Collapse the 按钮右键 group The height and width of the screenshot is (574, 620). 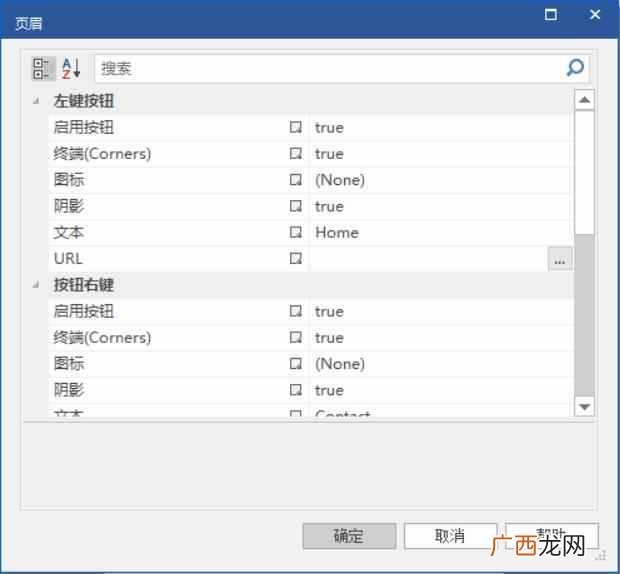pos(36,285)
